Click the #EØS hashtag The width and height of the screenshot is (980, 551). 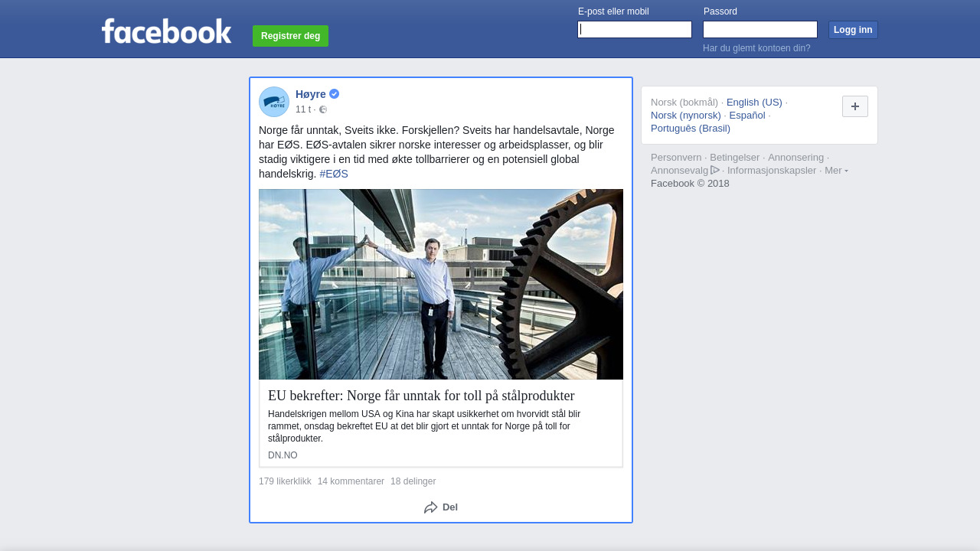tap(334, 174)
